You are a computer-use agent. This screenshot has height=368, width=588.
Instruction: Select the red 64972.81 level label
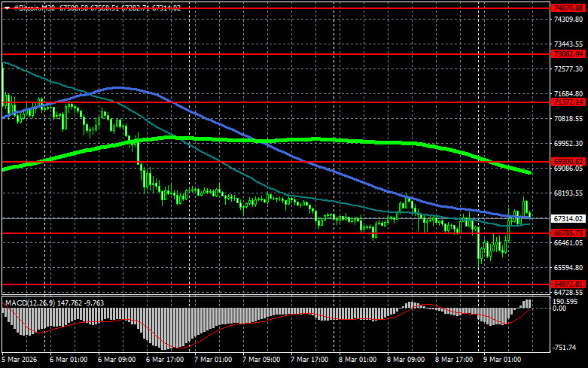[x=568, y=284]
